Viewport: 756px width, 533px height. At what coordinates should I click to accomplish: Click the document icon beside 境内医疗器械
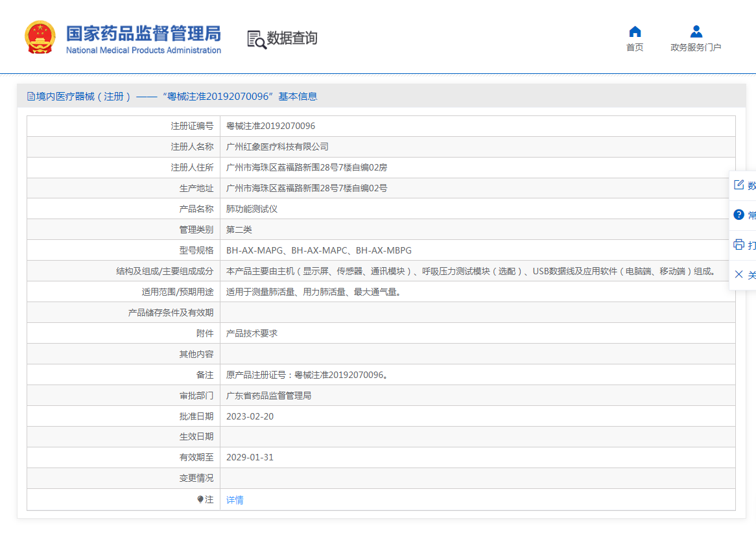point(31,97)
